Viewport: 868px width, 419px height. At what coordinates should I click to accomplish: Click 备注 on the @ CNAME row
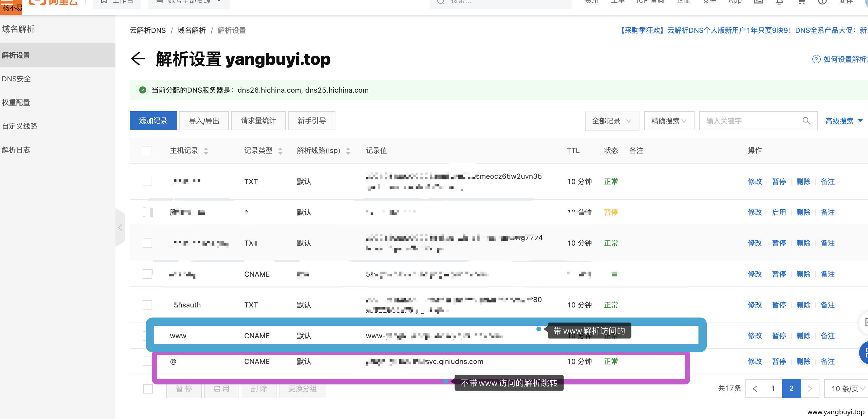click(827, 361)
